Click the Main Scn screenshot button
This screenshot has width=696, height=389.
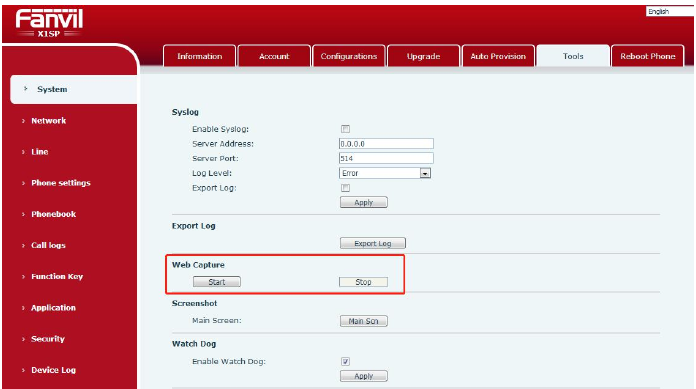tap(364, 321)
